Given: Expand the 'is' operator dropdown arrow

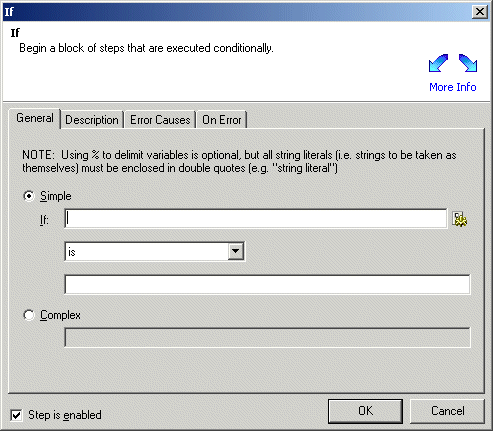Looking at the screenshot, I should (x=236, y=251).
